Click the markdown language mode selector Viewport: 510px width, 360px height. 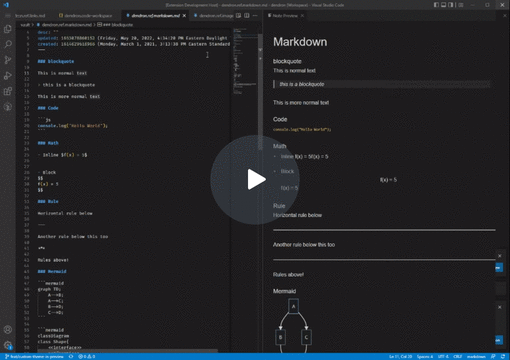pos(476,357)
